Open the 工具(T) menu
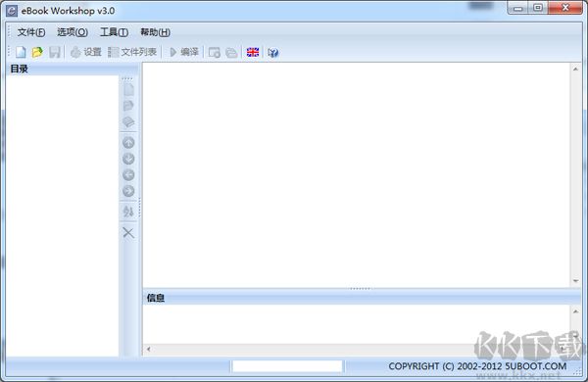This screenshot has height=382, width=588. point(114,32)
